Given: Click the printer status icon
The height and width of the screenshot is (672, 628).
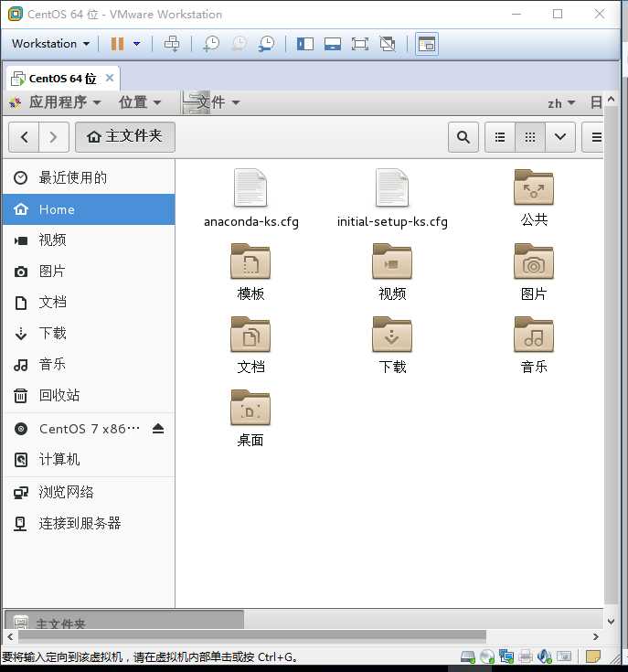Looking at the screenshot, I should coord(526,656).
